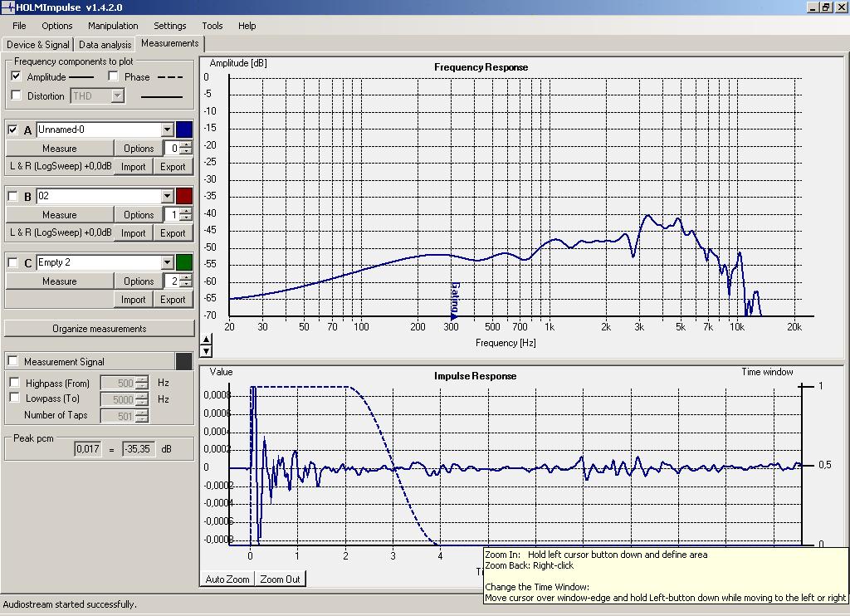Click Import for slot C
This screenshot has height=616, width=850.
point(134,300)
